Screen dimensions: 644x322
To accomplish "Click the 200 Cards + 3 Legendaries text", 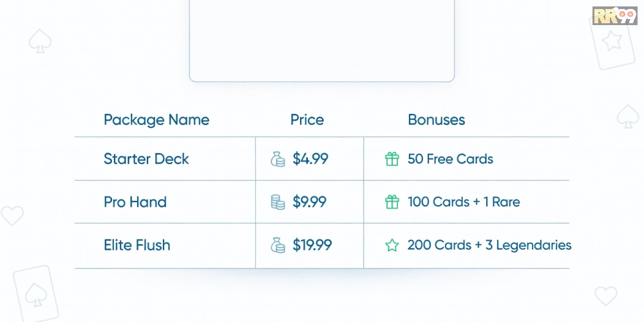I will pyautogui.click(x=489, y=245).
